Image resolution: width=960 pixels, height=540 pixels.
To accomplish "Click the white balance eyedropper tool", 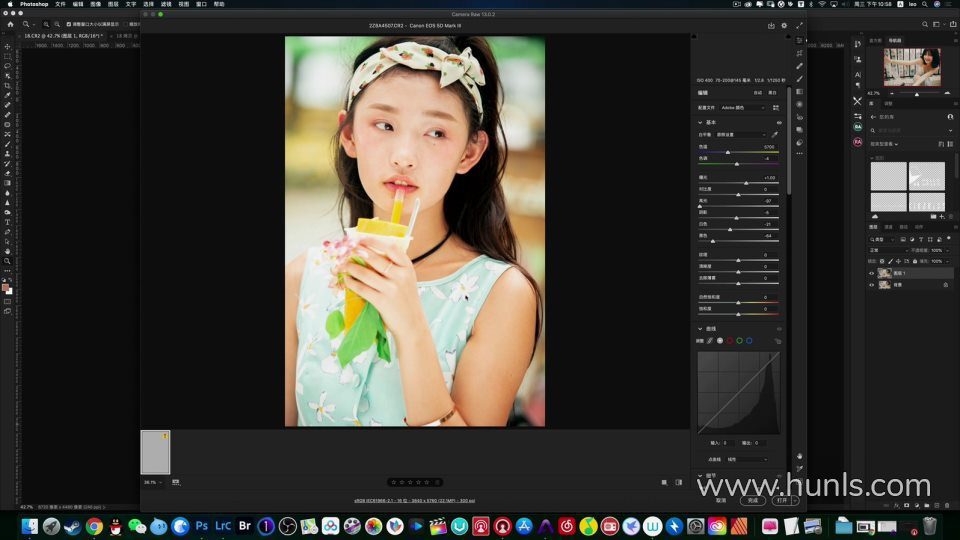I will coord(775,135).
